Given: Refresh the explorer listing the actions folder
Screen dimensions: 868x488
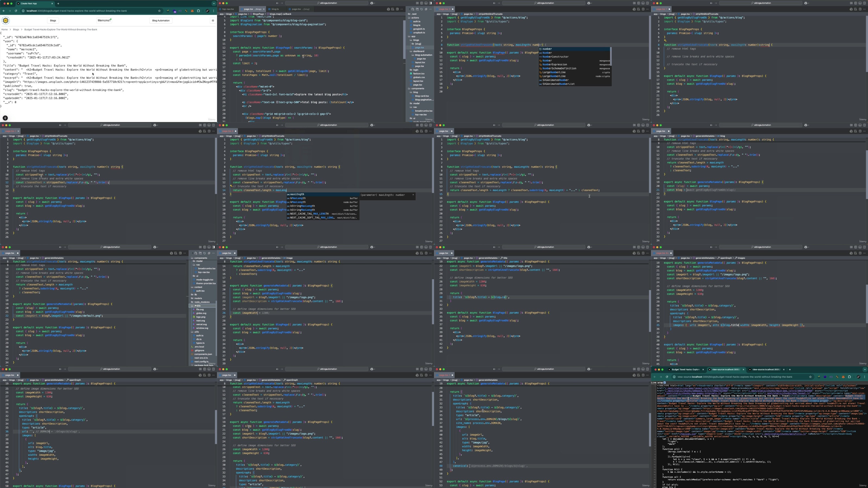Looking at the screenshot, I should [x=421, y=9].
